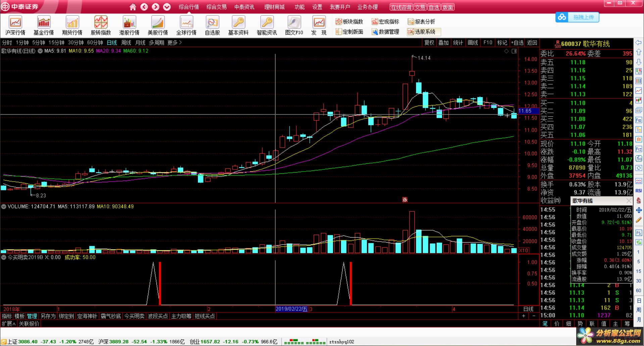
Task: Toggle the main chart indicator circle button
Action: tap(40, 51)
